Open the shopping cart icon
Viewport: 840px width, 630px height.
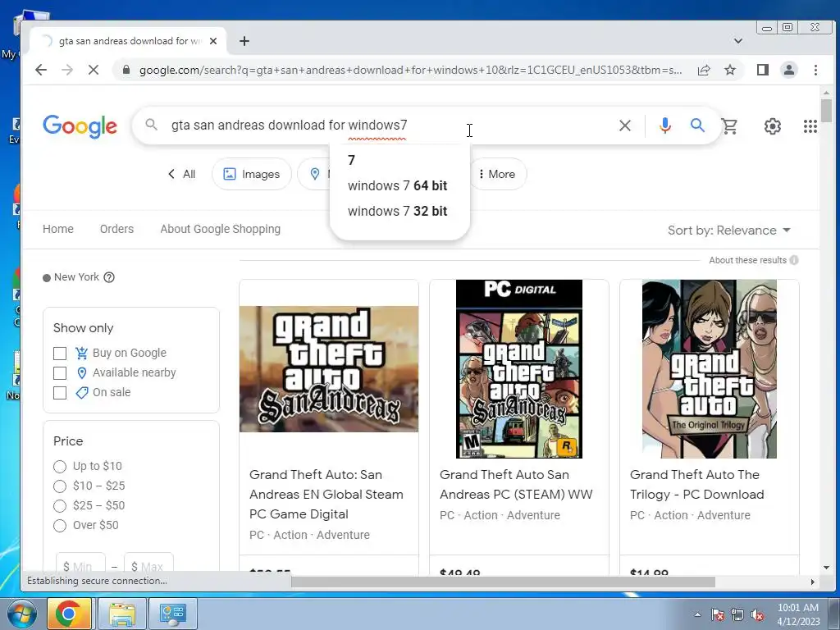click(x=729, y=126)
